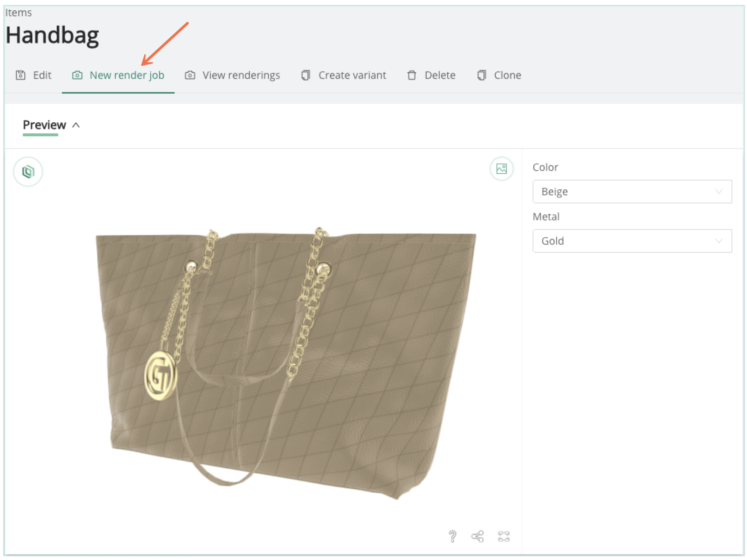Click the Create variant copy icon
This screenshot has width=747, height=560.
pos(306,75)
